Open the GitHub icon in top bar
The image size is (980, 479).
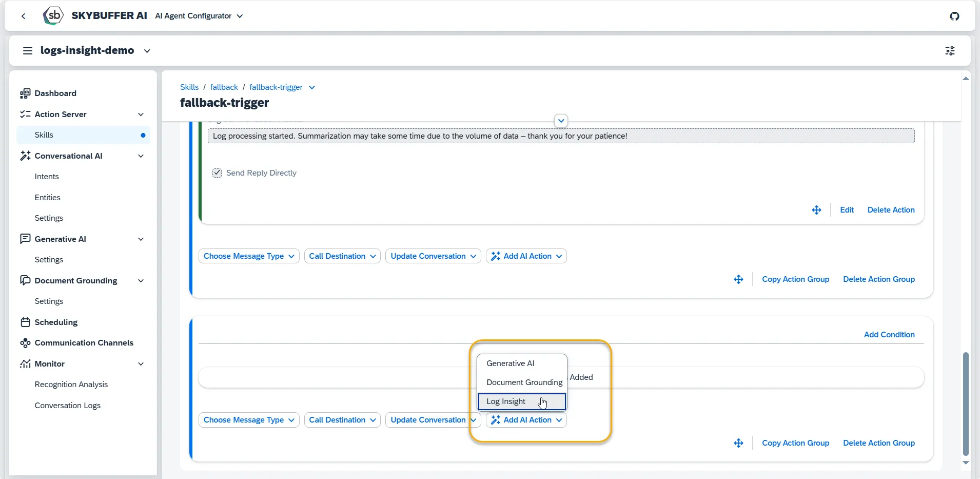click(954, 16)
